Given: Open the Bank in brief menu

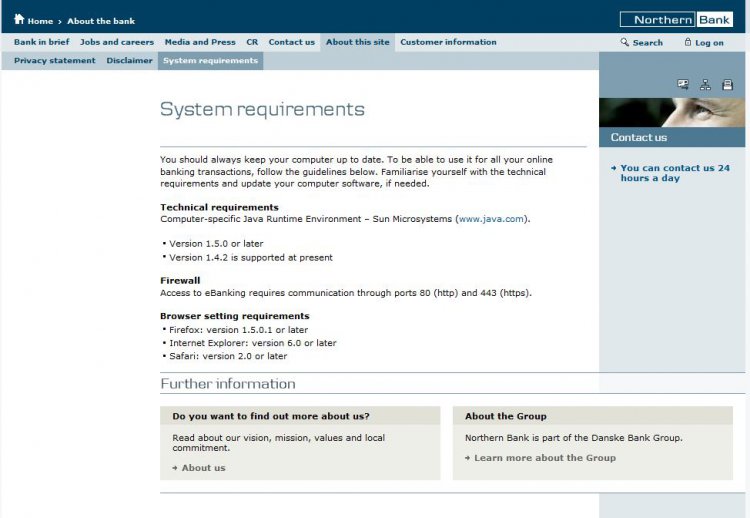Looking at the screenshot, I should pos(42,42).
